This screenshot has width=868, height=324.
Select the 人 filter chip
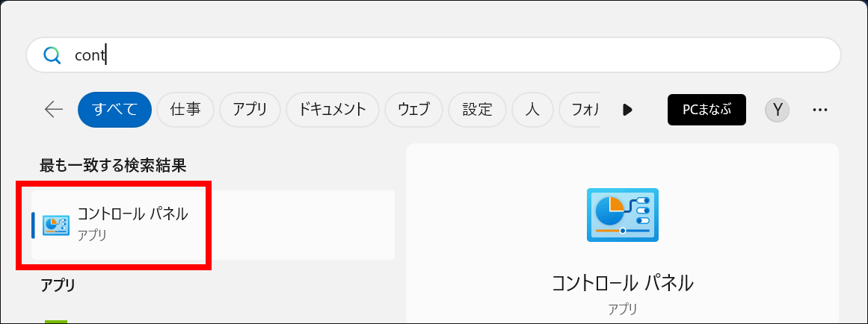pyautogui.click(x=532, y=110)
